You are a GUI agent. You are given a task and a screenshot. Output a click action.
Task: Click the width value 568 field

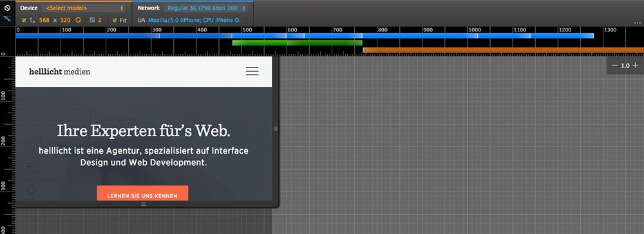44,20
